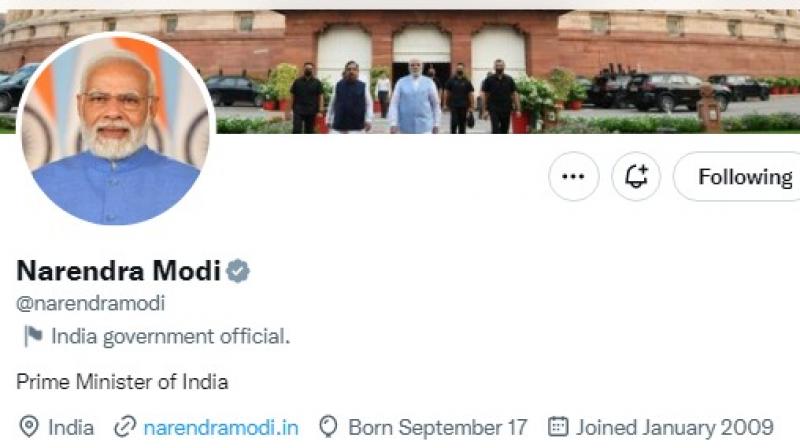This screenshot has width=800, height=448.
Task: Open the narendramodi.in website link
Action: tap(221, 427)
